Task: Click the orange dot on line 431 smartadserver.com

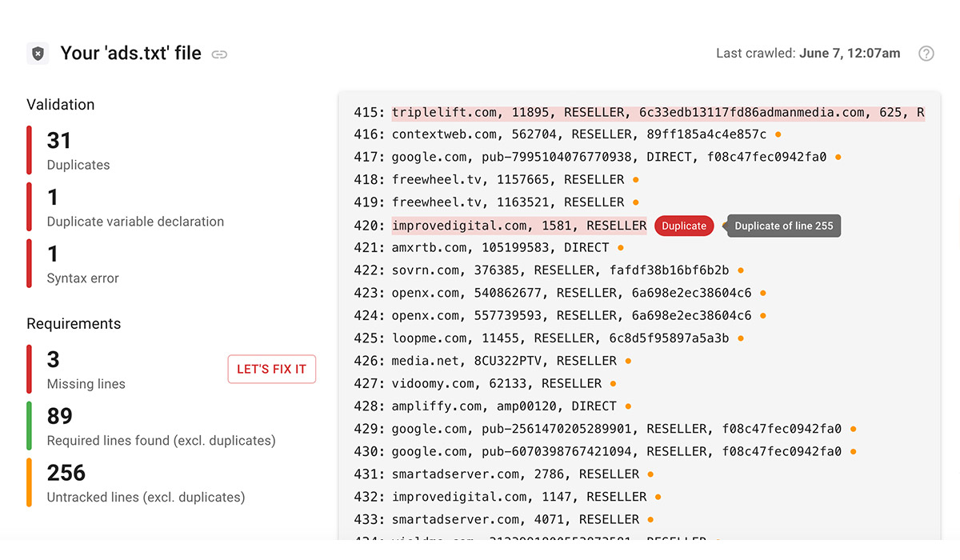Action: click(x=650, y=474)
